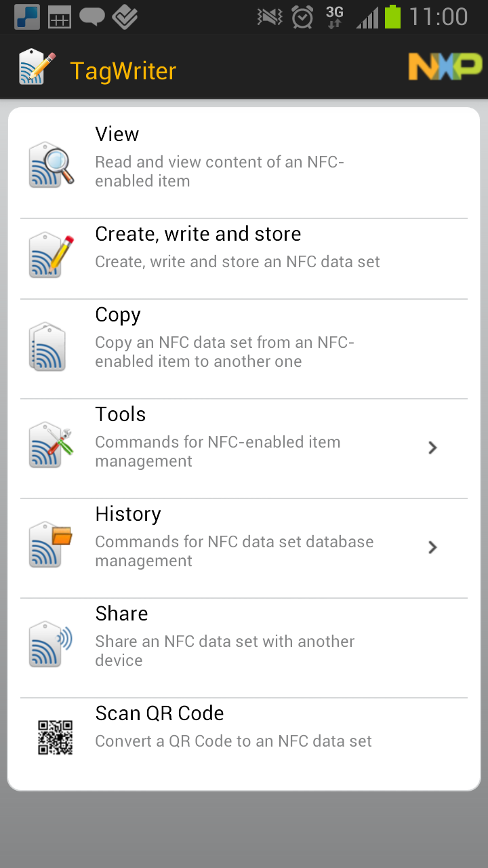This screenshot has width=488, height=868.
Task: Click the NXP logo in header
Action: (445, 66)
